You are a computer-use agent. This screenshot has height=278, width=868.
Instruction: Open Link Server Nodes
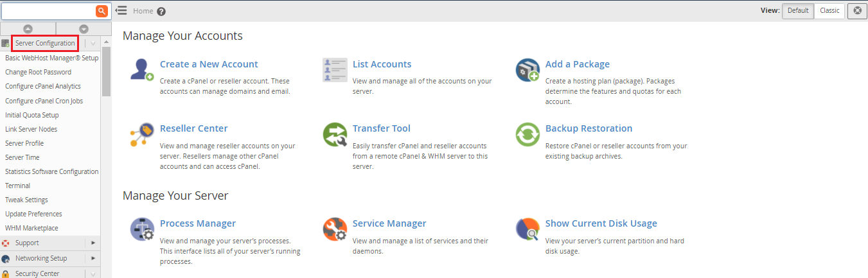(31, 129)
